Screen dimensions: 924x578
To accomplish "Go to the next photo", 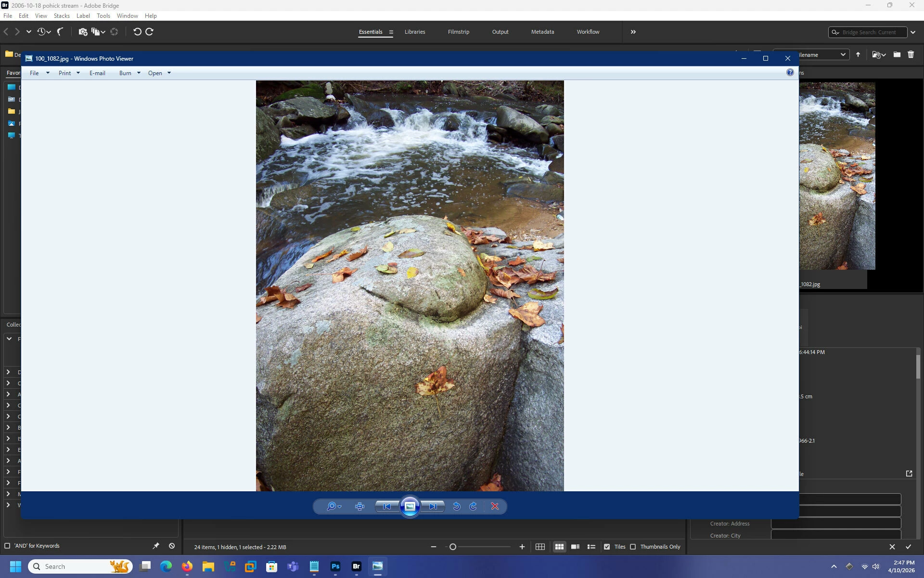I will [x=433, y=506].
